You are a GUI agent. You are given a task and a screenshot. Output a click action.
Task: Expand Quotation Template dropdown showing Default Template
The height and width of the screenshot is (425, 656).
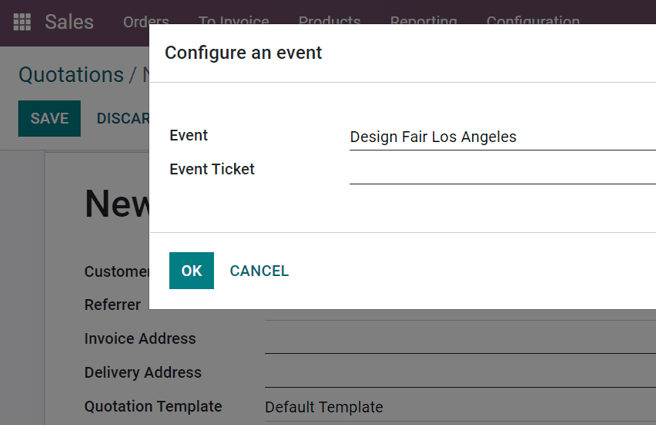[x=460, y=407]
